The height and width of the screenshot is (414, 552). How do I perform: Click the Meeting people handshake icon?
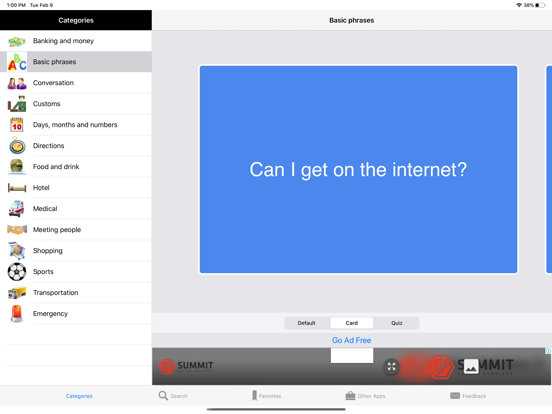pos(17,230)
